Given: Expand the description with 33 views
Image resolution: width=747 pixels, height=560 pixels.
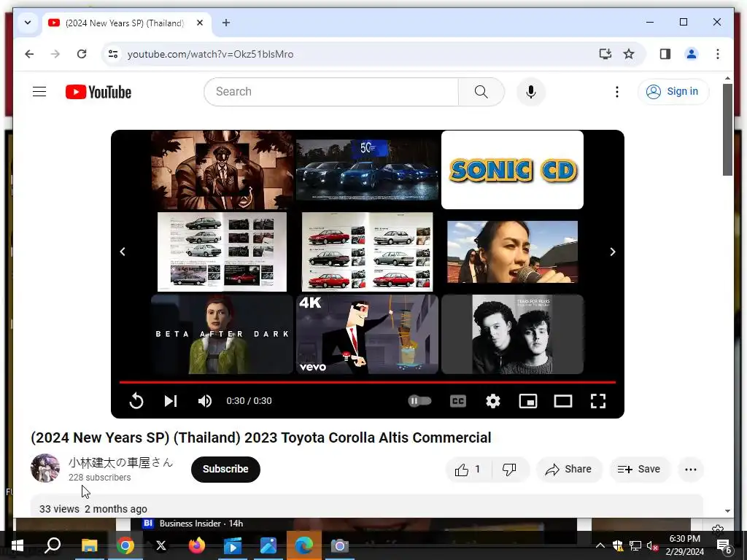Looking at the screenshot, I should [367, 506].
